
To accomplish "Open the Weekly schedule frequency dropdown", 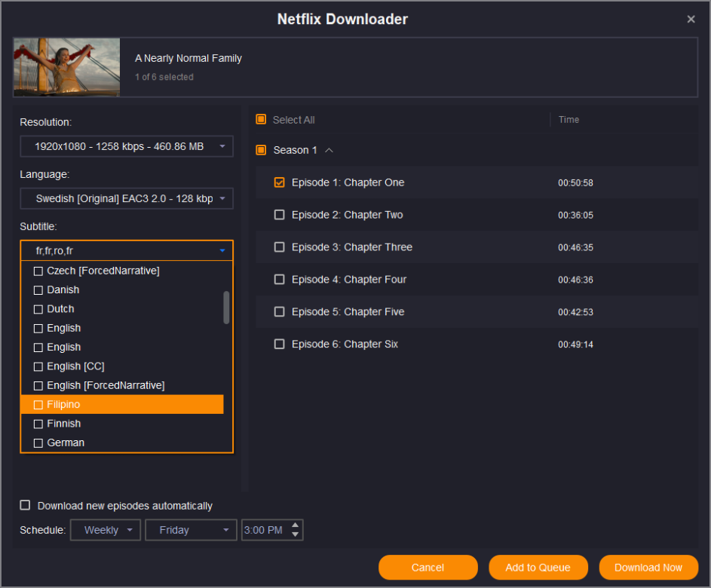I will [x=106, y=530].
